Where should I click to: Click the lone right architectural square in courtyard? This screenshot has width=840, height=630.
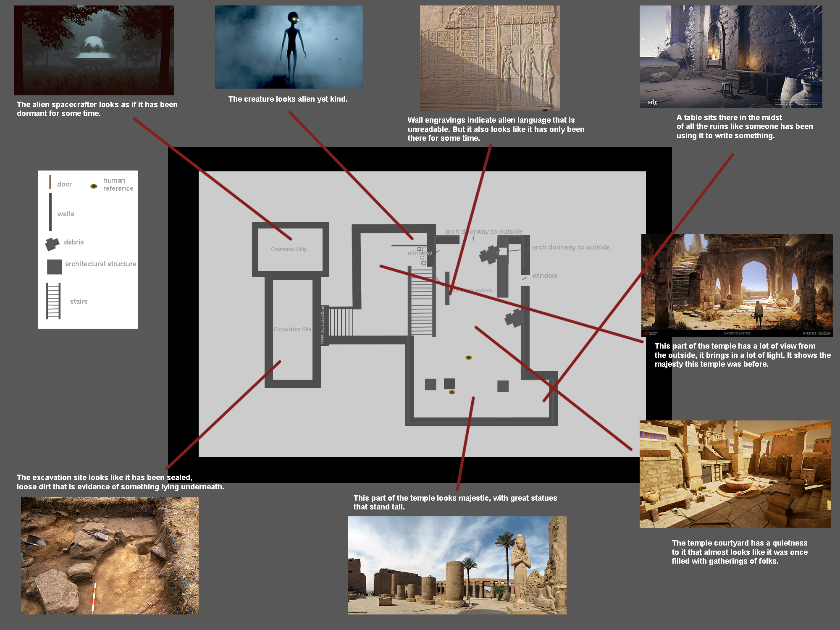coord(503,386)
